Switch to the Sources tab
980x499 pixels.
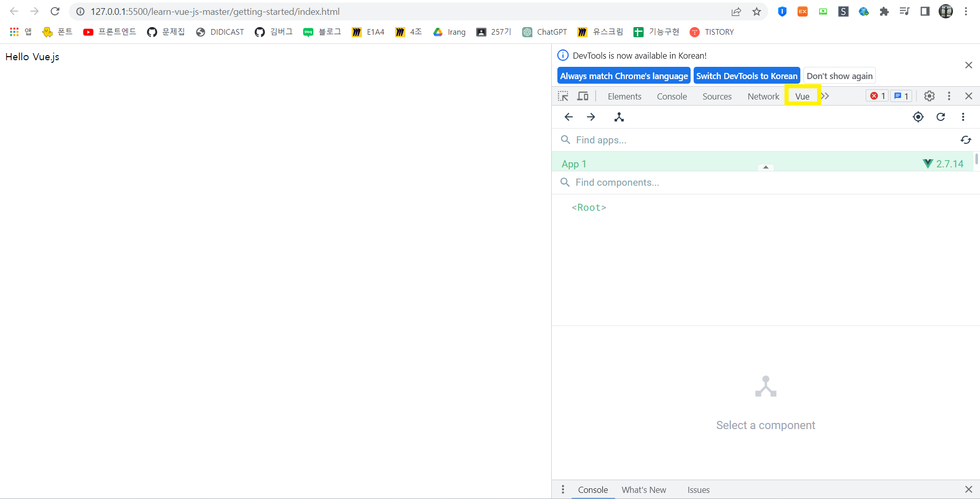pyautogui.click(x=717, y=96)
